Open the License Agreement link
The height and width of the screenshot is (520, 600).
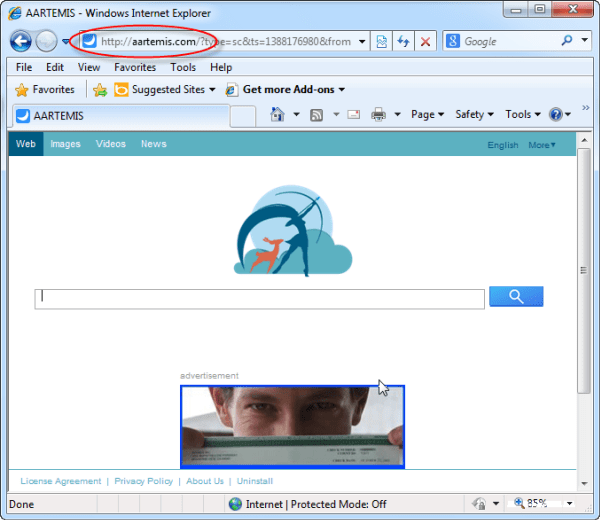coord(60,481)
